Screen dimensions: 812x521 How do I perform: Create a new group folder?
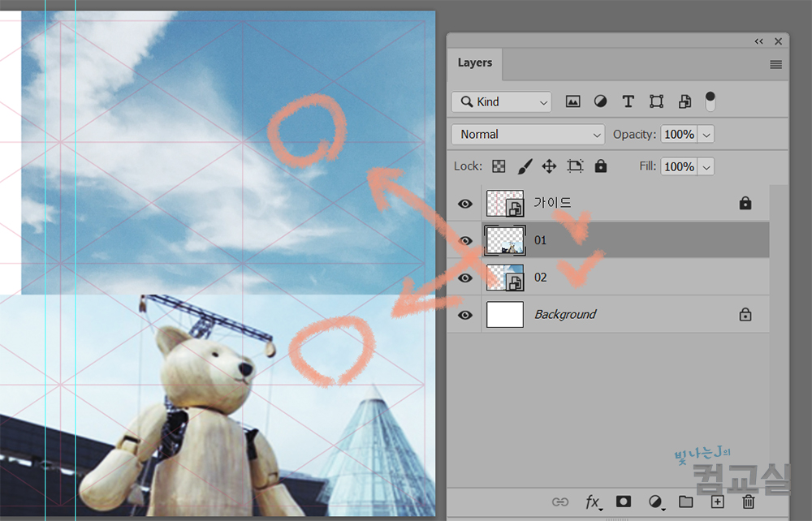[685, 502]
